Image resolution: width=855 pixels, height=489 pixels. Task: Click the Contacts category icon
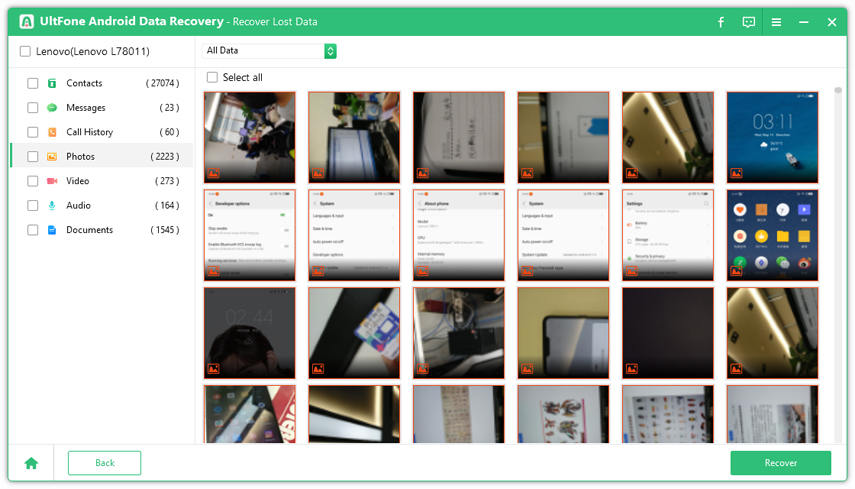[52, 83]
